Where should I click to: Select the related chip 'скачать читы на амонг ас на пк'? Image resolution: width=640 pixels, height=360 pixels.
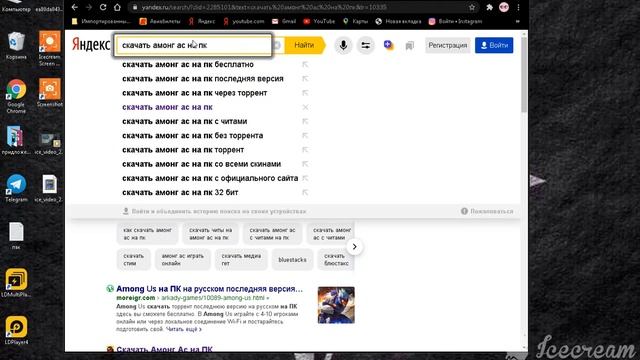pyautogui.click(x=211, y=234)
